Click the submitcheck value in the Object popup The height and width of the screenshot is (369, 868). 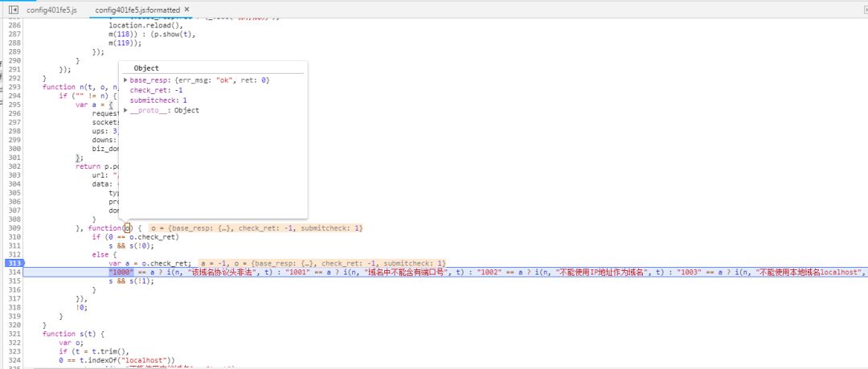click(185, 100)
